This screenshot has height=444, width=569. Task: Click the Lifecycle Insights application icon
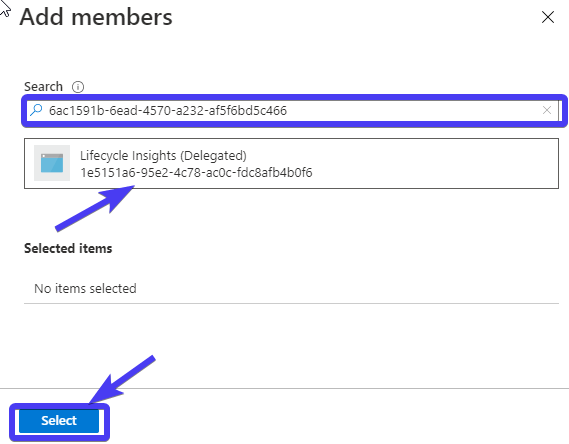click(x=52, y=163)
